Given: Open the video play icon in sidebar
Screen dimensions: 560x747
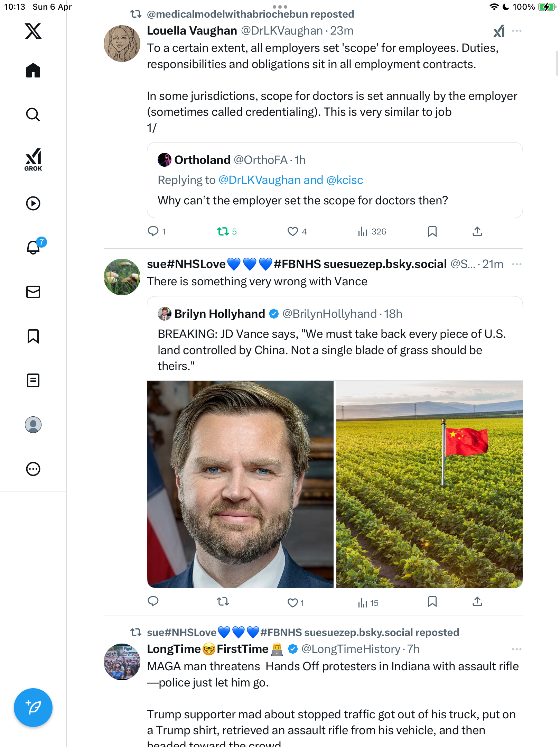Looking at the screenshot, I should tap(33, 203).
